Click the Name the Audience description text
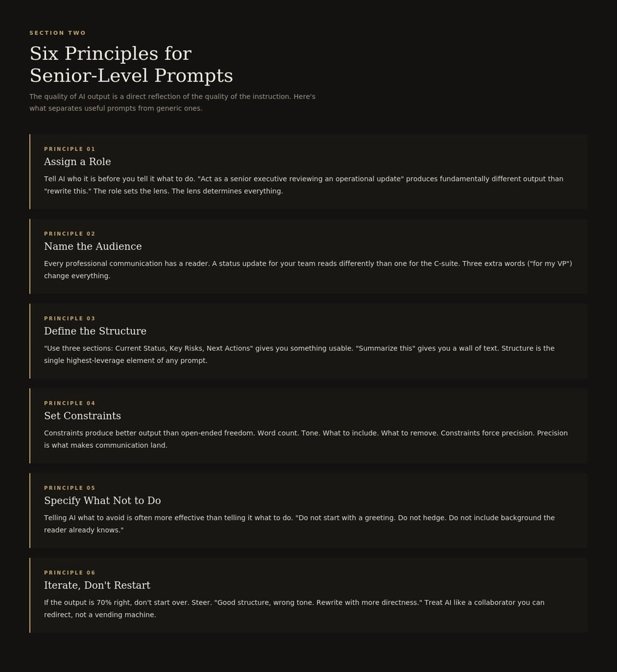This screenshot has width=617, height=672. click(x=308, y=270)
